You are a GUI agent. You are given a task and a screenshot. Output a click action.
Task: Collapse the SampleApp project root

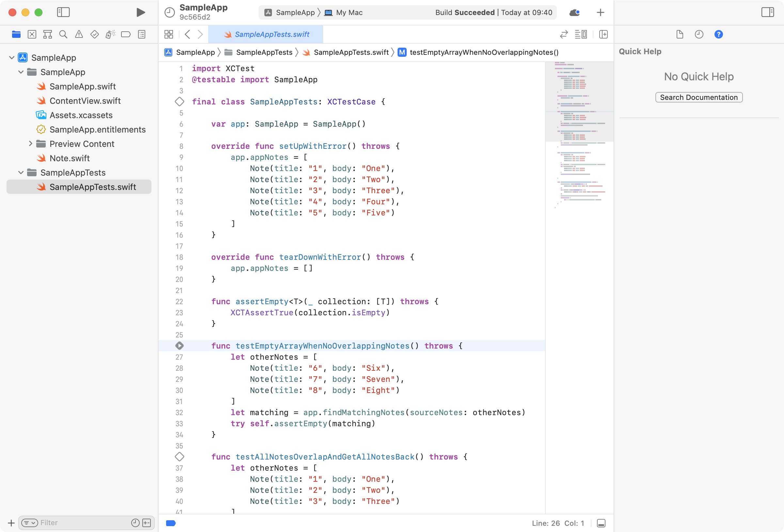[x=12, y=57]
